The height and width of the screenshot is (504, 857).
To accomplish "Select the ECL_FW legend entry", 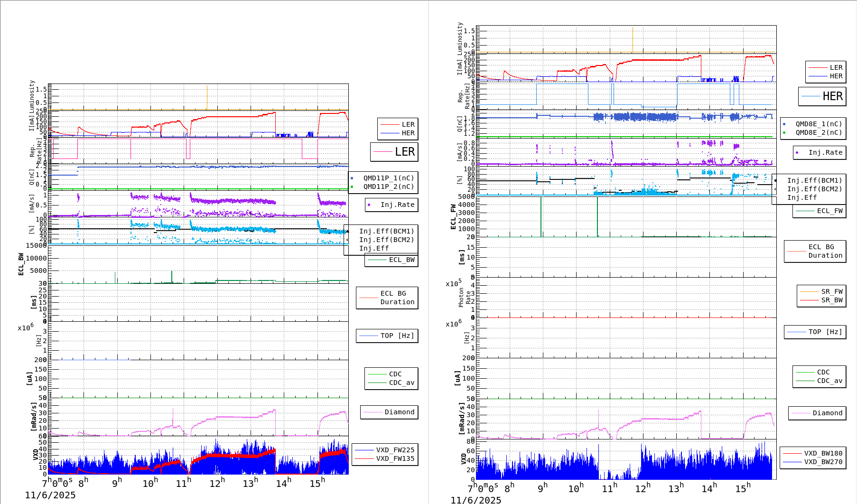I will click(819, 211).
